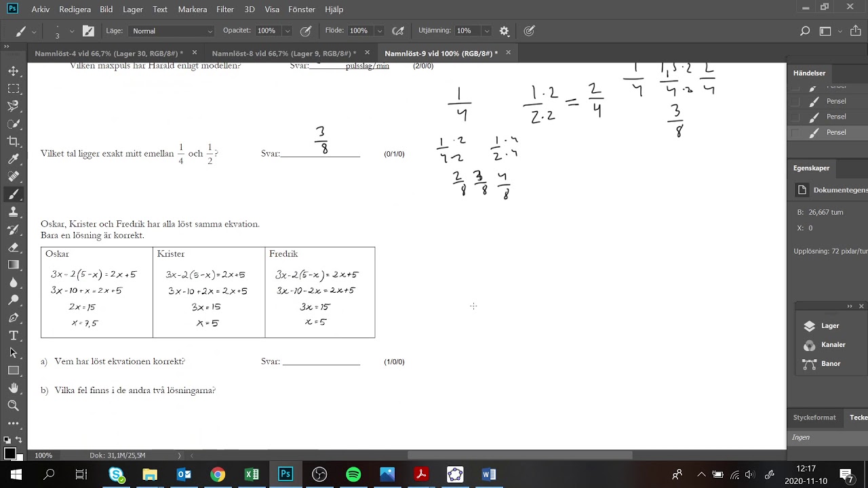
Task: Open the Arkiv menu
Action: [x=40, y=9]
